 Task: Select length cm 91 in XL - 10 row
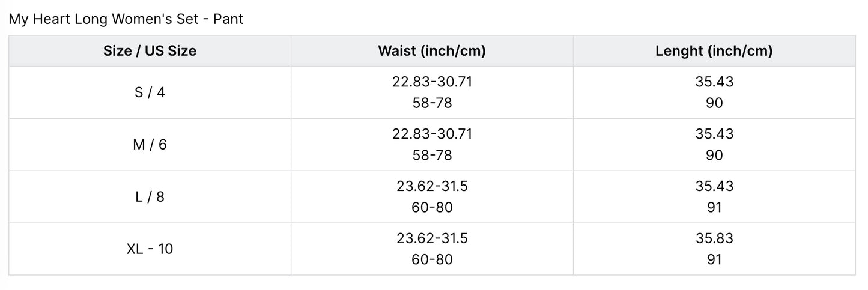point(714,259)
